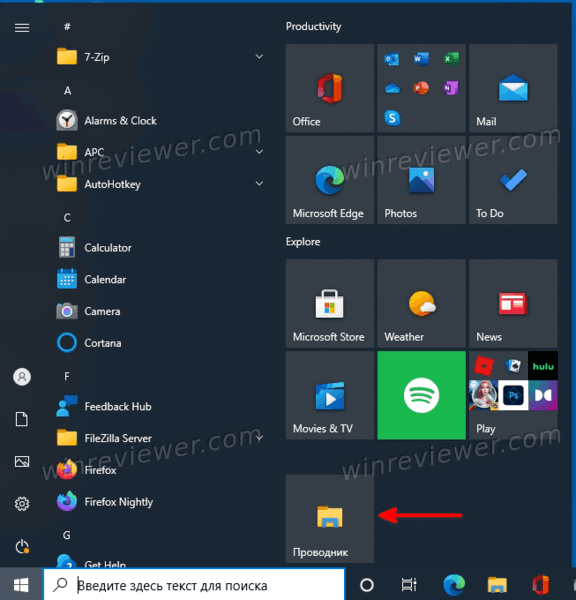The width and height of the screenshot is (576, 600).
Task: Open Cortana from app list
Action: 159,343
